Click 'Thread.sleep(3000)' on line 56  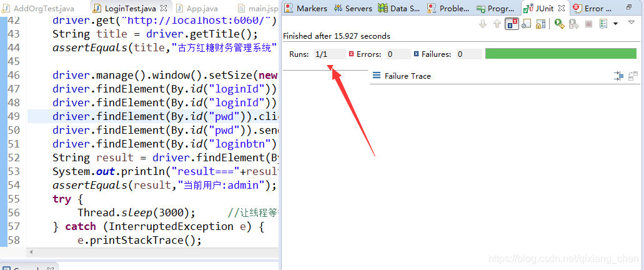(x=136, y=212)
